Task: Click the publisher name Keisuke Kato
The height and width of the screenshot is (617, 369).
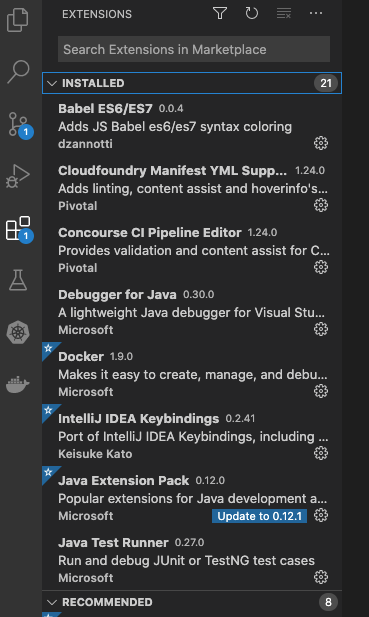Action: pyautogui.click(x=95, y=454)
